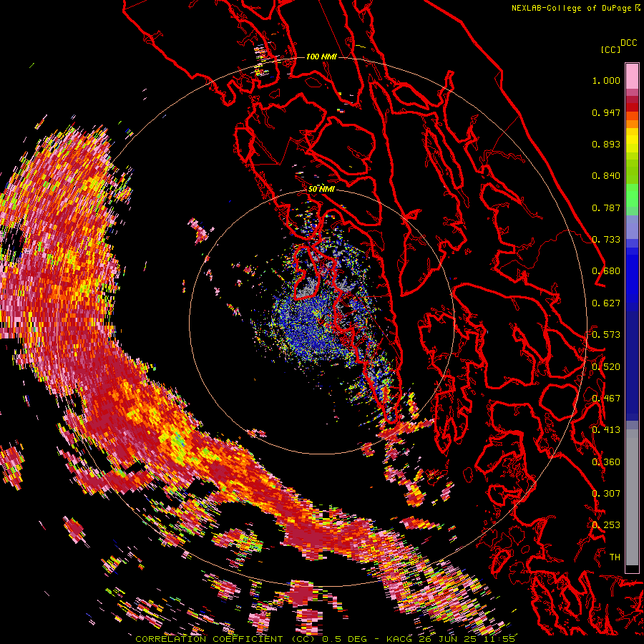Click the DCC product label
Screen dimensions: 644x644
click(x=628, y=43)
